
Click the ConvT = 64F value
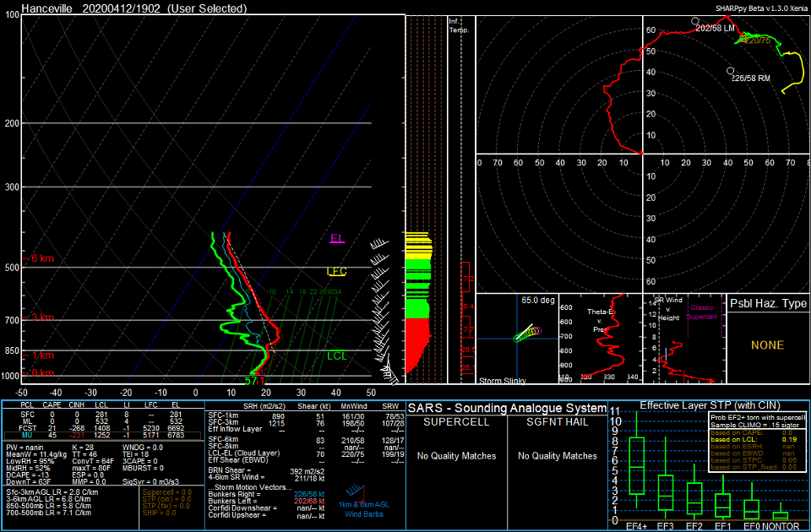tap(91, 462)
